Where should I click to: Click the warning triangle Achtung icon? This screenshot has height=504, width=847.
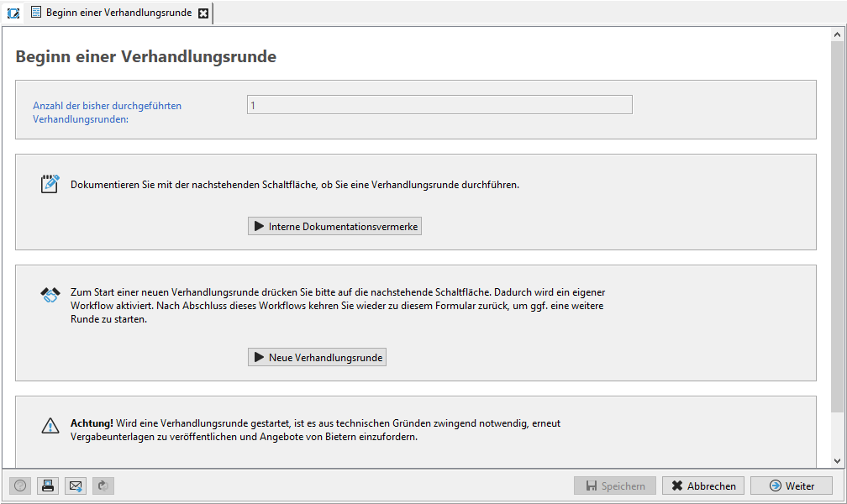coord(50,426)
